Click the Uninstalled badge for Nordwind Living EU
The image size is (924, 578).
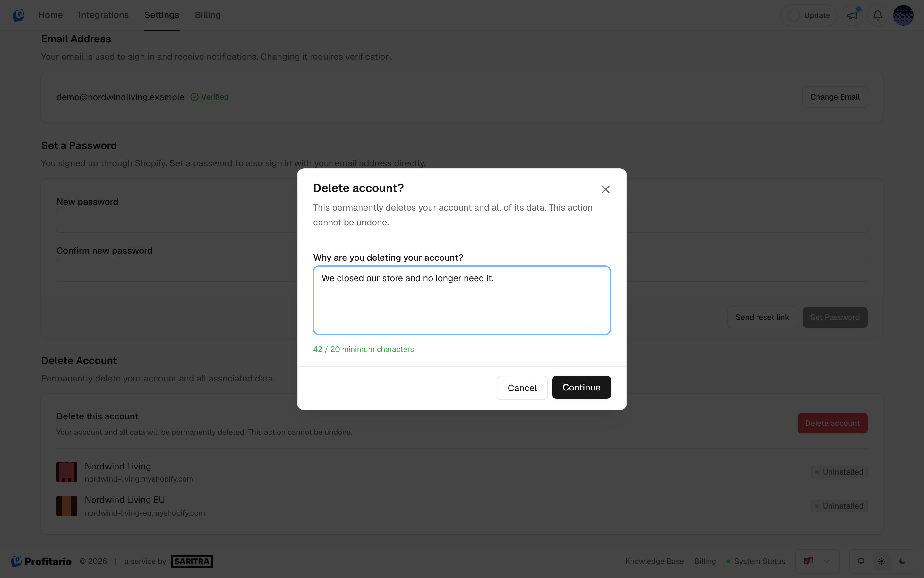pyautogui.click(x=839, y=506)
